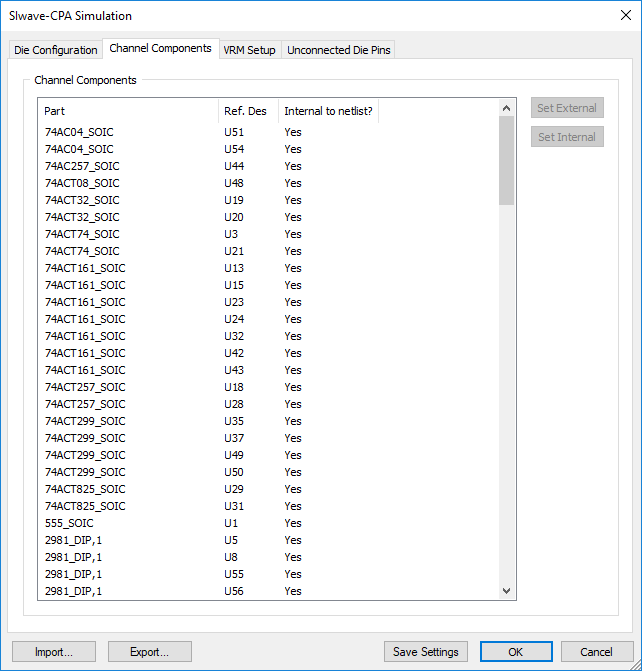
Task: Open the Unconnected Die Pins tab
Action: (x=339, y=50)
